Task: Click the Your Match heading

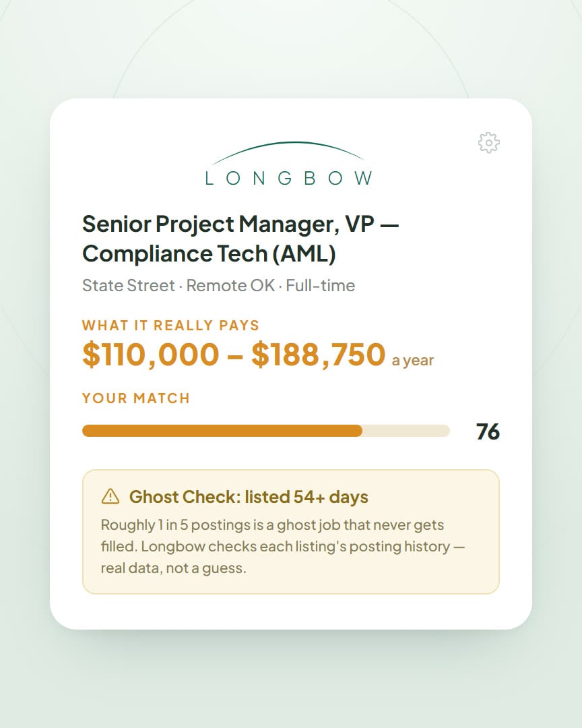Action: pos(136,398)
